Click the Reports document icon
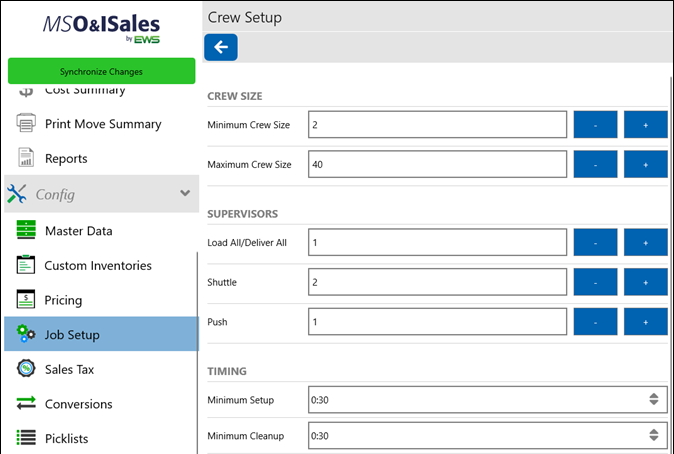This screenshot has height=454, width=674. click(x=27, y=158)
